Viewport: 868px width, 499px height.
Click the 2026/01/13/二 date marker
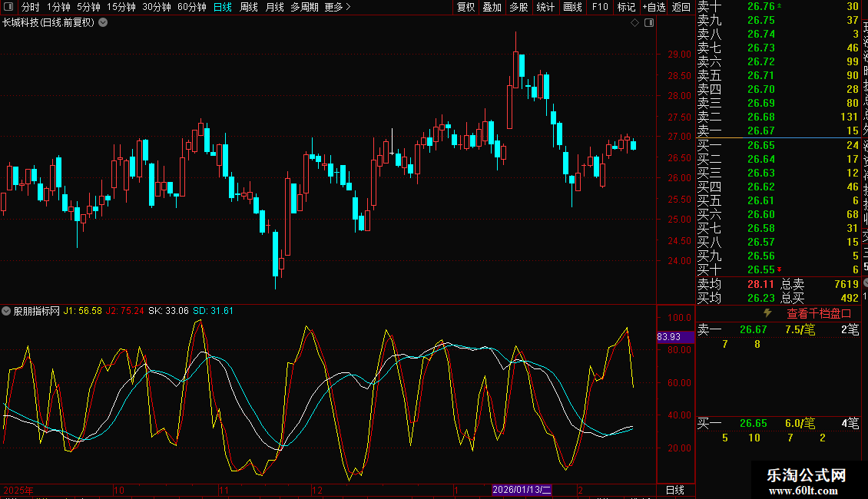click(522, 490)
